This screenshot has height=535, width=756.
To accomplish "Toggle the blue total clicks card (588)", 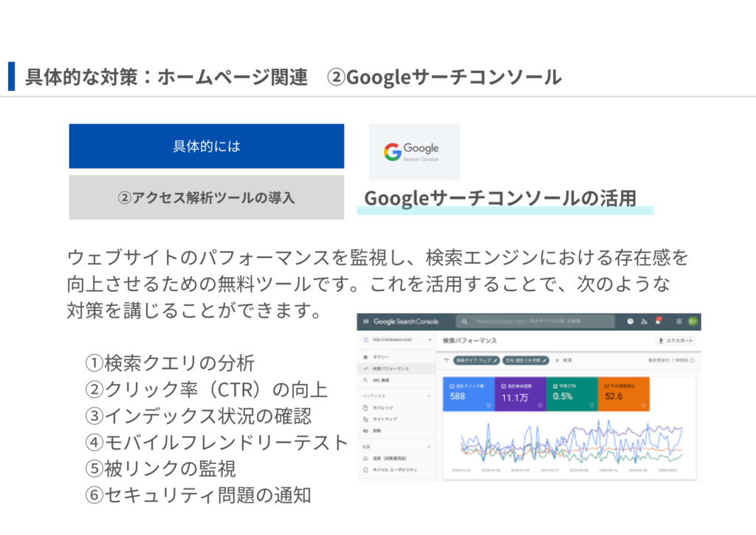I will click(x=468, y=394).
